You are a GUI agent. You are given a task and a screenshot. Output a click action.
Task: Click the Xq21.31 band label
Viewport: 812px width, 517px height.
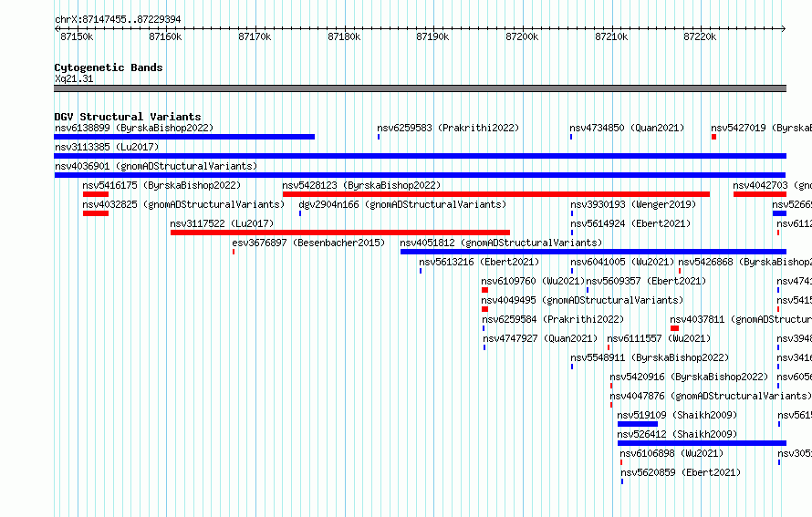(x=74, y=79)
